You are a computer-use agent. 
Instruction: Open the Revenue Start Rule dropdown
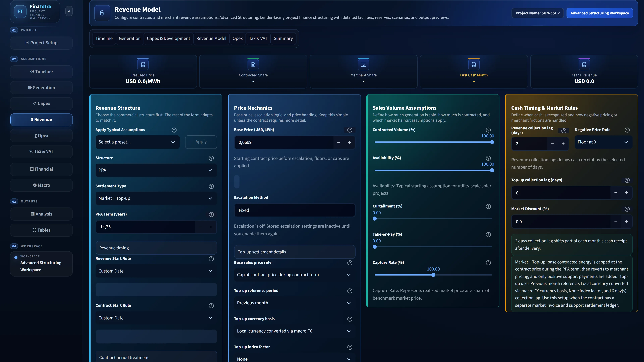(156, 271)
